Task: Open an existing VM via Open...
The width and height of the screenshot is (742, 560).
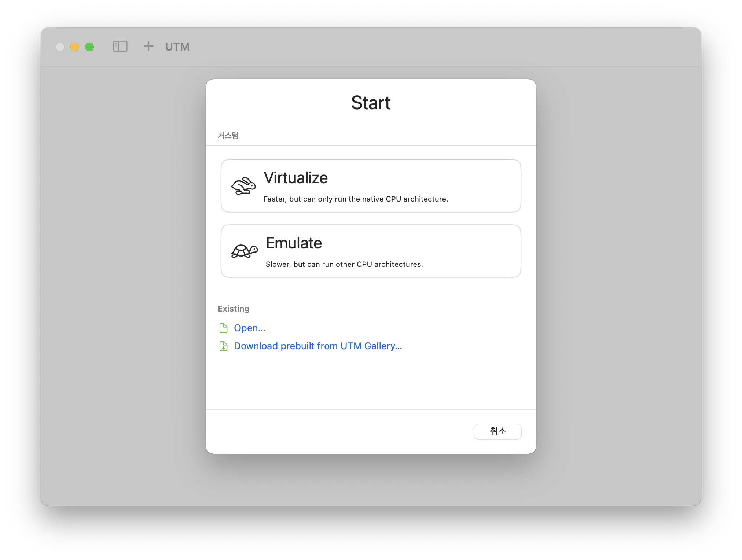Action: coord(249,328)
